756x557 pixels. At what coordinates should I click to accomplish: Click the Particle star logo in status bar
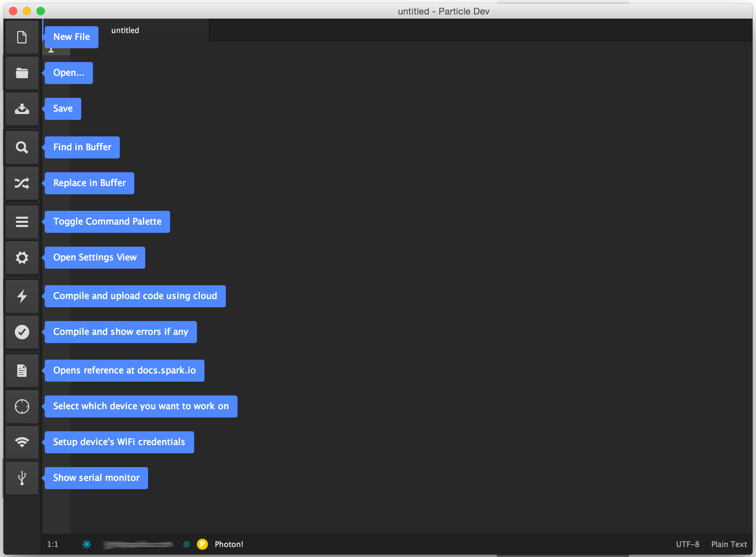pyautogui.click(x=87, y=544)
